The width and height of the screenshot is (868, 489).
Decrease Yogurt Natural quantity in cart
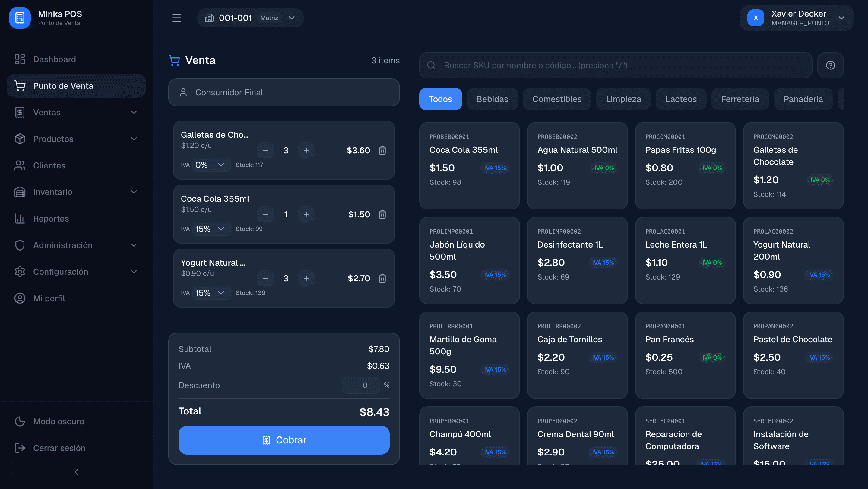[x=265, y=279]
